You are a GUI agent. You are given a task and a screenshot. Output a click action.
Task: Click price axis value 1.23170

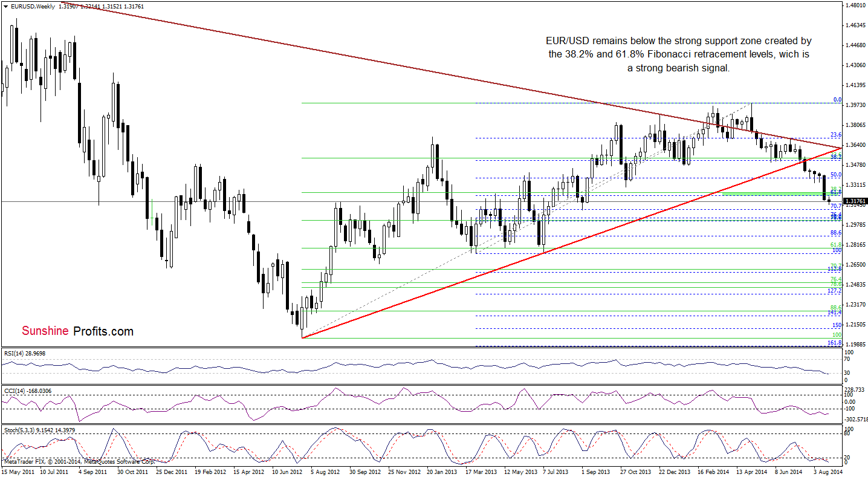856,305
